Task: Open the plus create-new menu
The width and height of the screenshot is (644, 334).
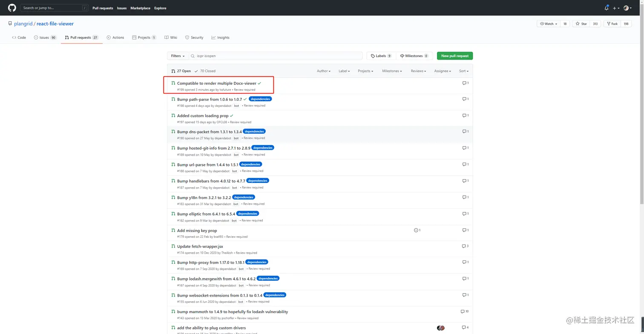Action: [615, 8]
